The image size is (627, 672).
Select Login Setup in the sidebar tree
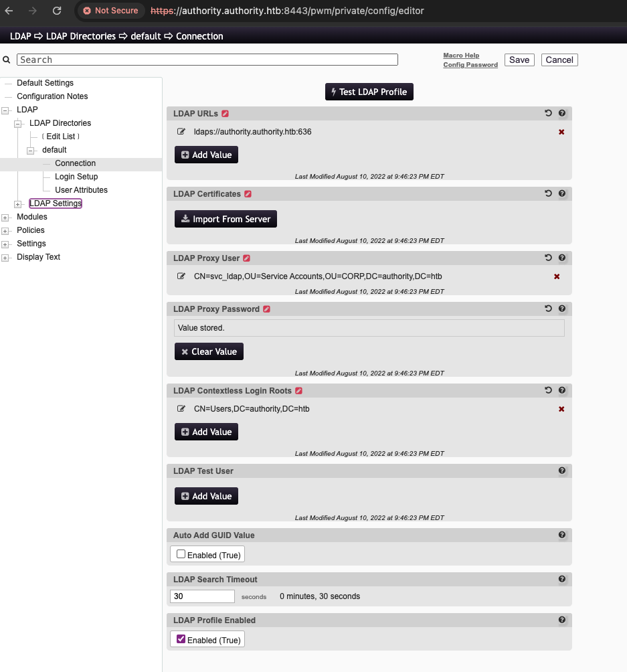[76, 176]
